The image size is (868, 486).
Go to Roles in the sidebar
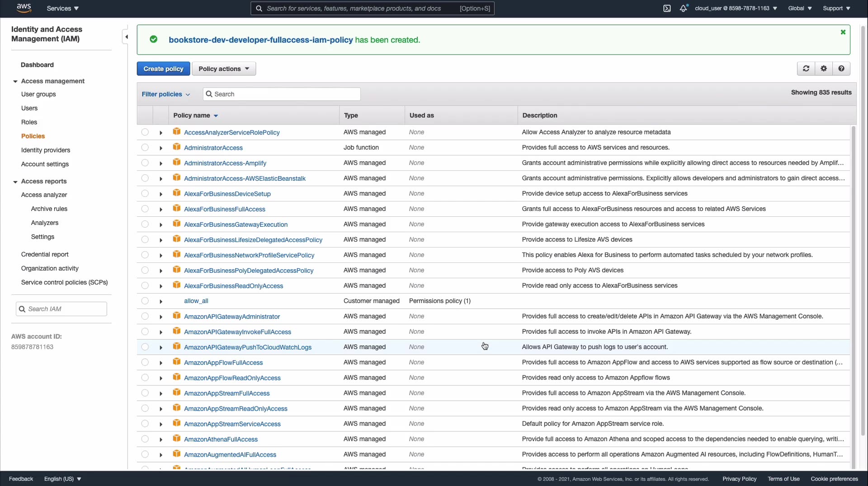click(x=29, y=122)
